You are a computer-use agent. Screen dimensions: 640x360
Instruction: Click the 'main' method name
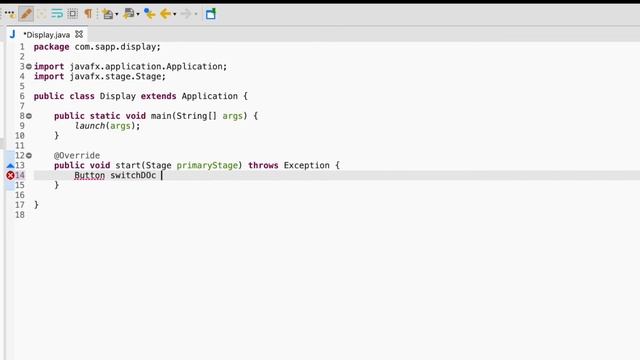(x=161, y=116)
